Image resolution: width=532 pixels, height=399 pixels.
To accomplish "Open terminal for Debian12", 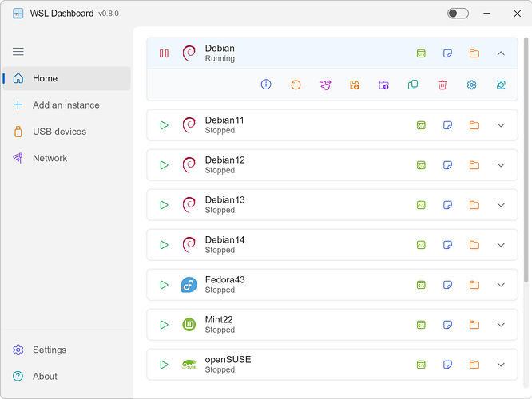I will [x=421, y=165].
